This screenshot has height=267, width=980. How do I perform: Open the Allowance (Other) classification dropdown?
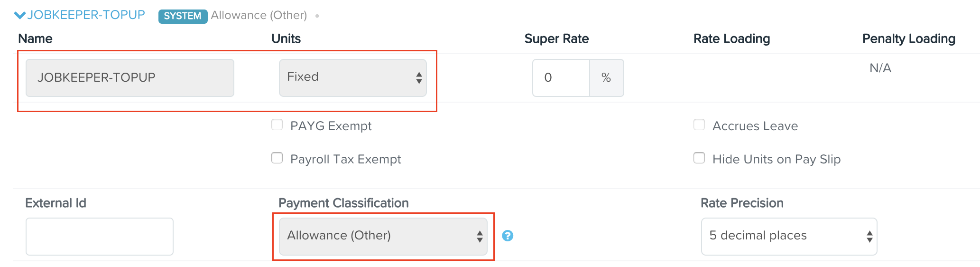tap(383, 236)
